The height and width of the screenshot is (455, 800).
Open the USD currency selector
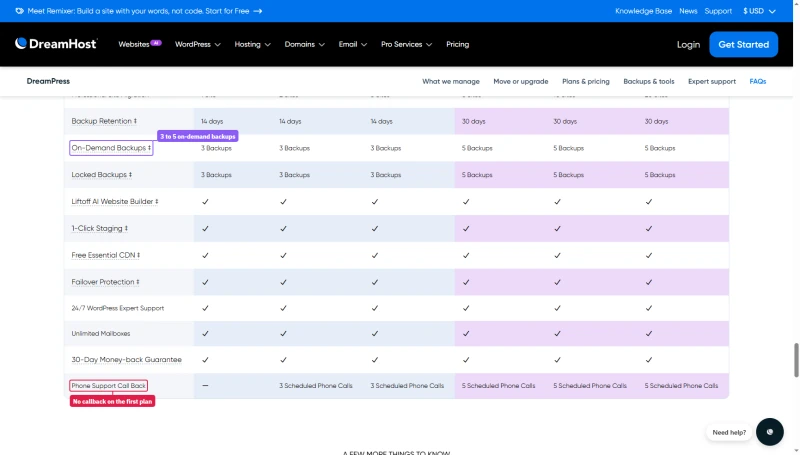[x=759, y=11]
